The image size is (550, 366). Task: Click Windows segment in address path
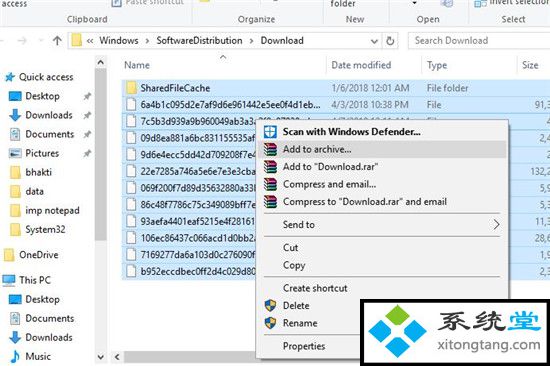[119, 41]
